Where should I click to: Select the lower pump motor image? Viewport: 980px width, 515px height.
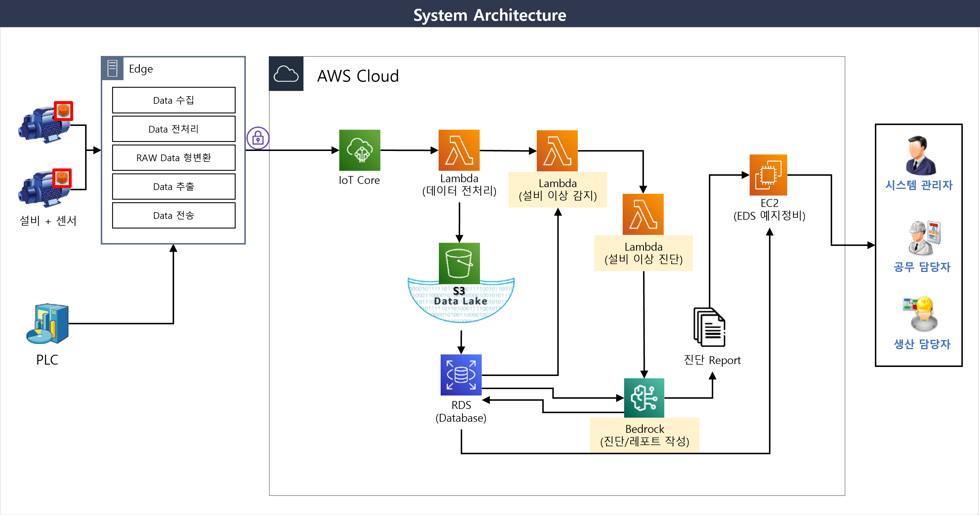45,188
